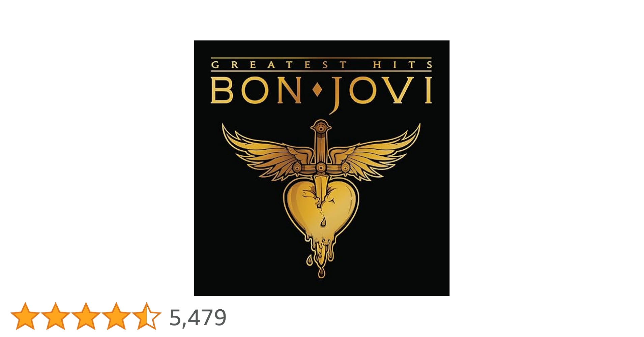Click the fourth rating star
644x337 pixels.
tap(116, 316)
